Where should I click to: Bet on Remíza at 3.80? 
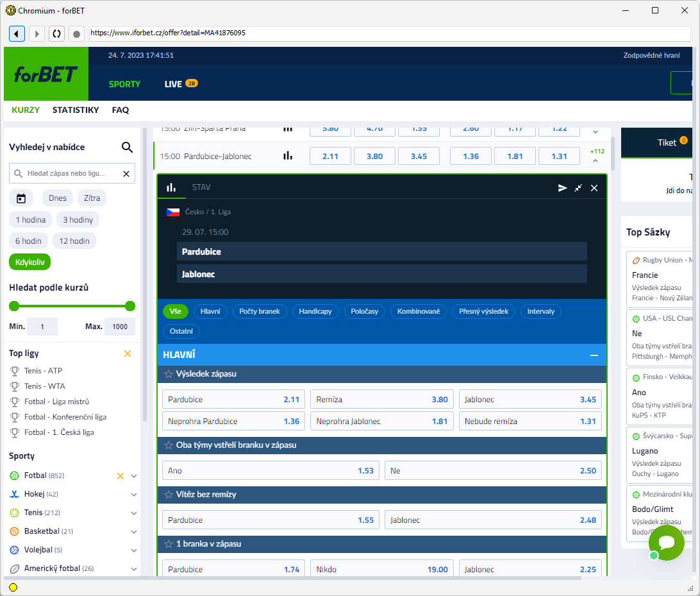click(382, 400)
